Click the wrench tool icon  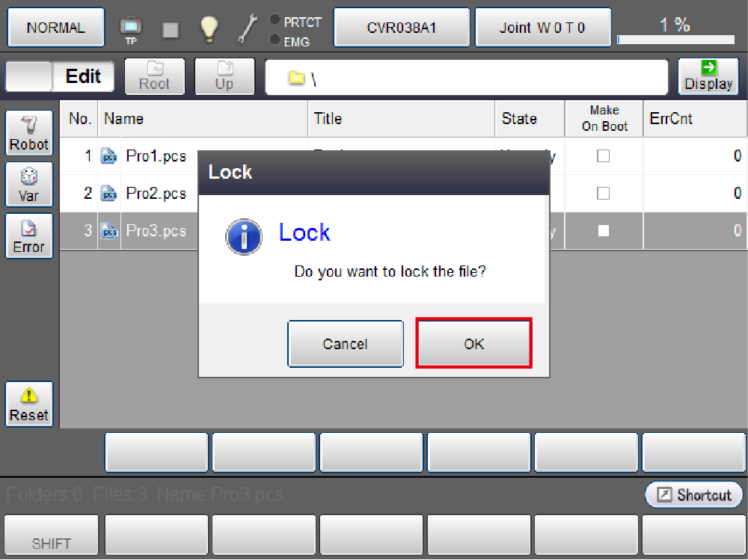247,28
